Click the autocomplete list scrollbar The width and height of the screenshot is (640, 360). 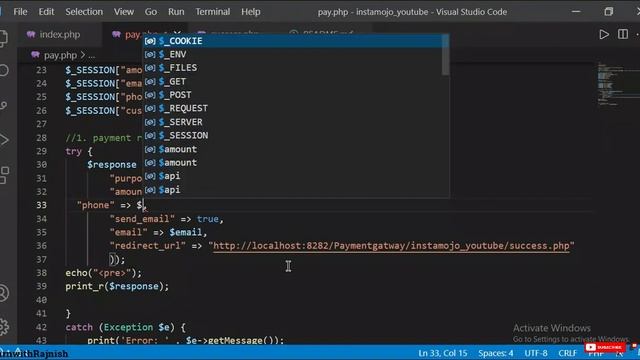coord(445,55)
